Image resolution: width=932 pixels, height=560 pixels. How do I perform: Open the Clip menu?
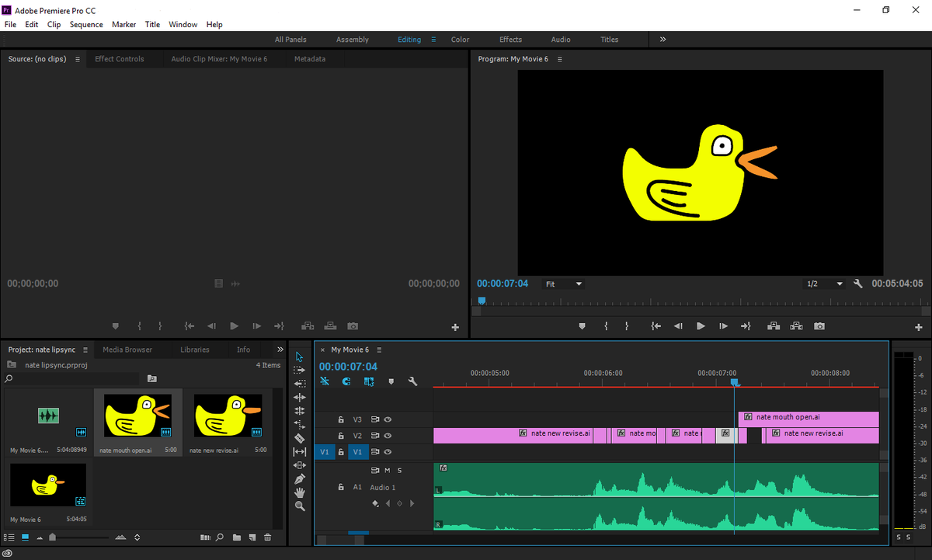click(x=54, y=24)
